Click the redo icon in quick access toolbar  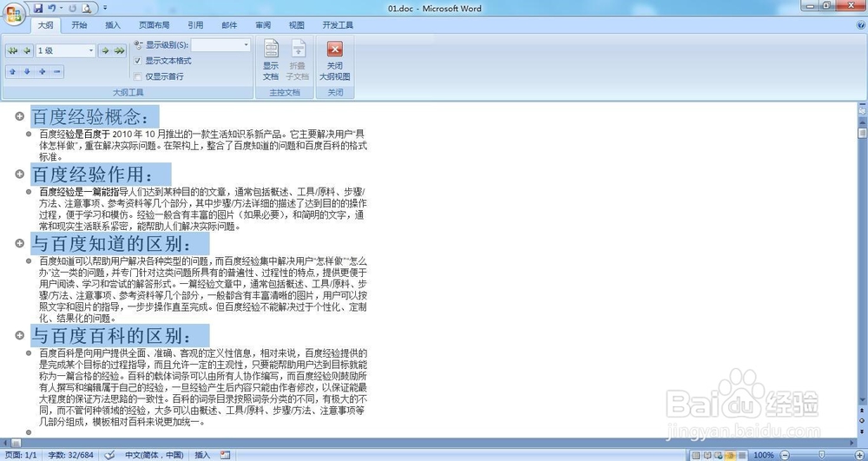point(73,9)
